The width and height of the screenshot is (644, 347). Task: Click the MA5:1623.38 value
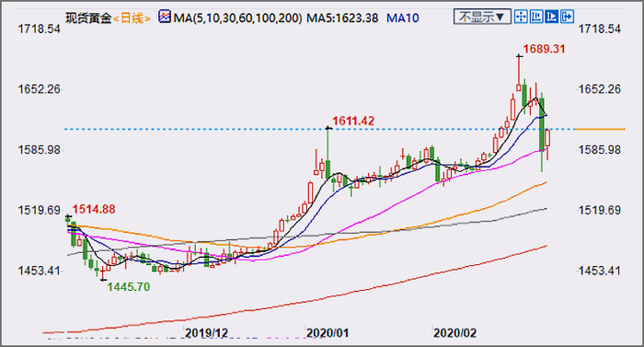point(342,18)
